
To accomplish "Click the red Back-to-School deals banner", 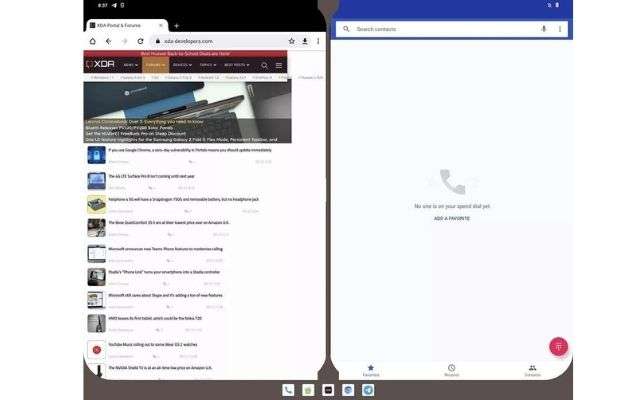I will point(185,53).
